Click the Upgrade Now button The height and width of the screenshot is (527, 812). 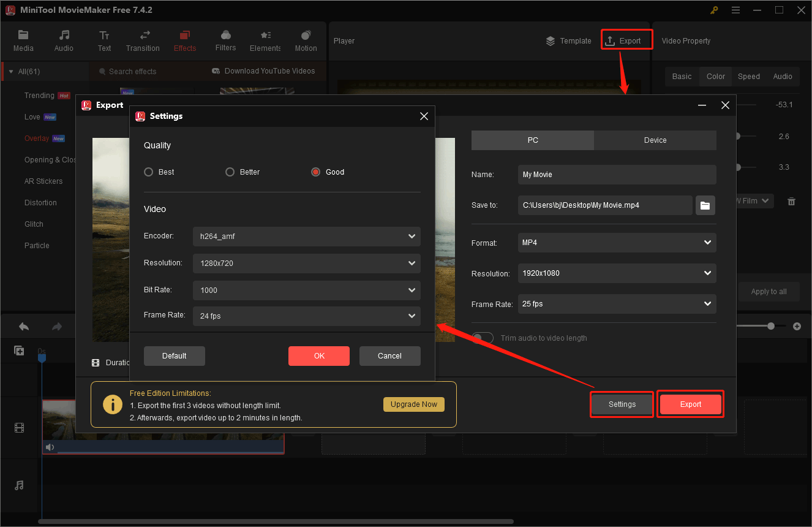pyautogui.click(x=414, y=404)
